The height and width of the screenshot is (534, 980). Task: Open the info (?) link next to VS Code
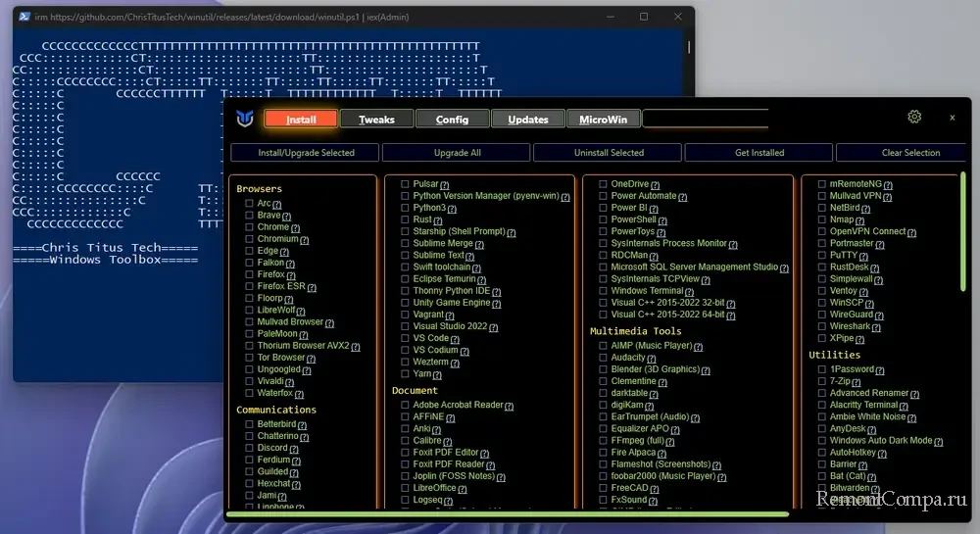(x=455, y=339)
